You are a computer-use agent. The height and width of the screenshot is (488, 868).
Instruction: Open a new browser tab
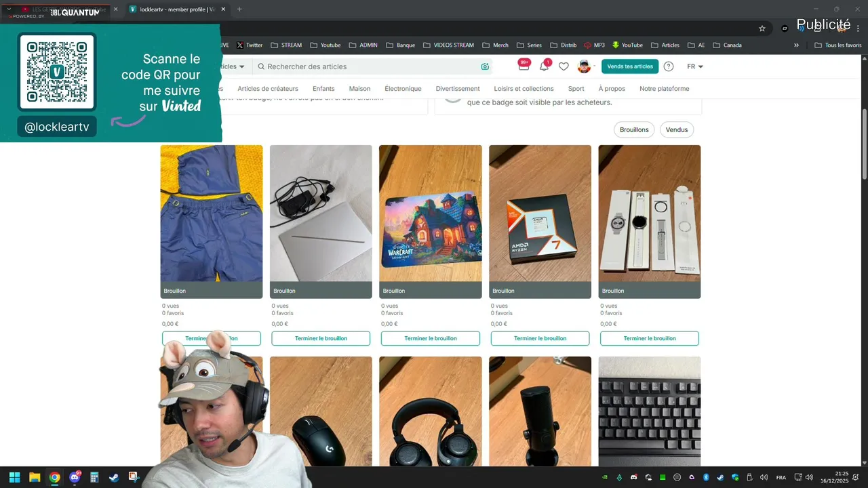point(239,9)
